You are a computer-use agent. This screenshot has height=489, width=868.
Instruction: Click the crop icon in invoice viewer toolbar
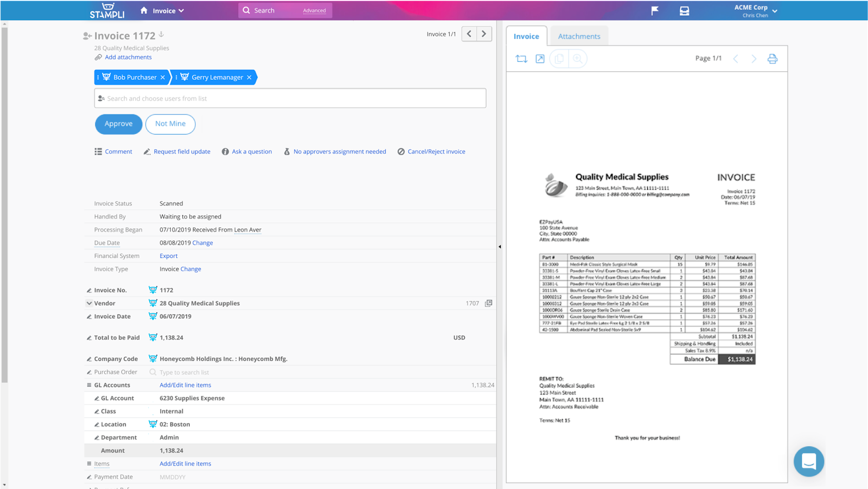coord(521,59)
